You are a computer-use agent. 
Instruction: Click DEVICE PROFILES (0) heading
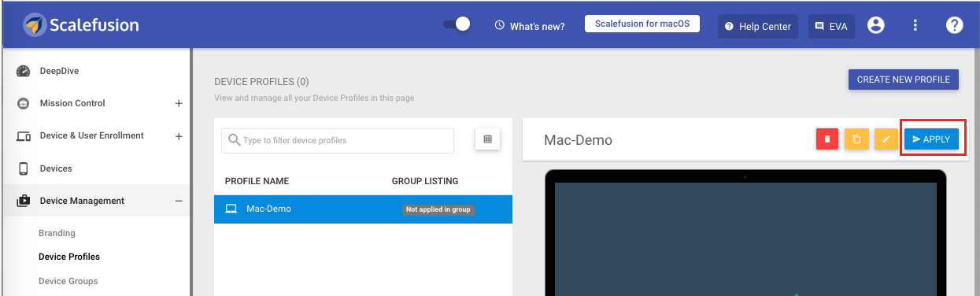click(261, 82)
